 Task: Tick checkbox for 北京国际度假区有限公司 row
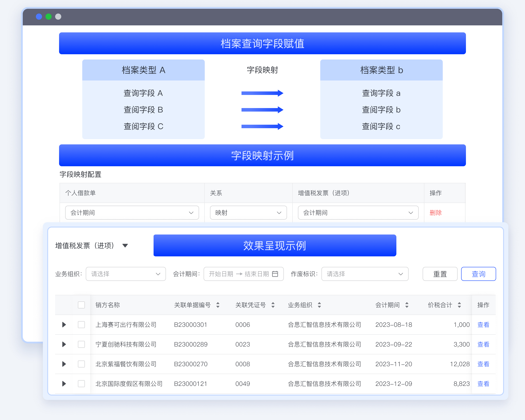click(81, 384)
